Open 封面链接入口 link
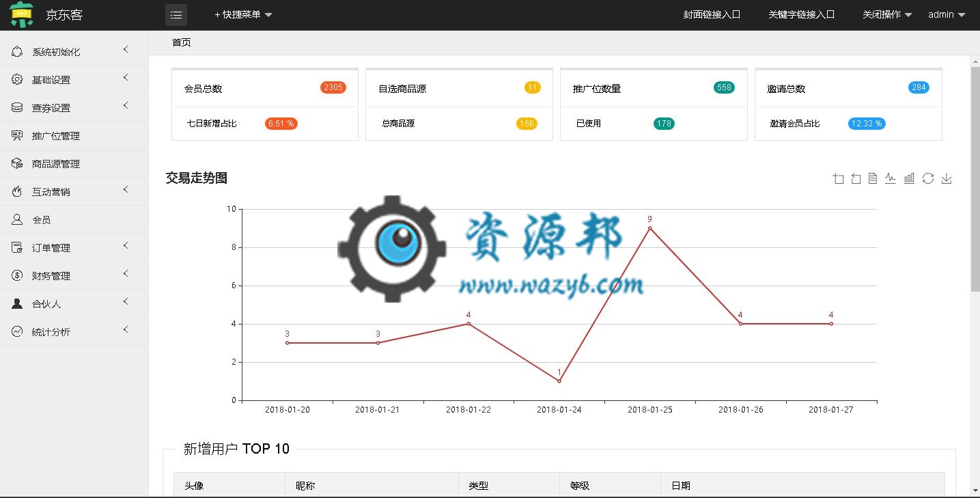The image size is (980, 498). [x=712, y=14]
